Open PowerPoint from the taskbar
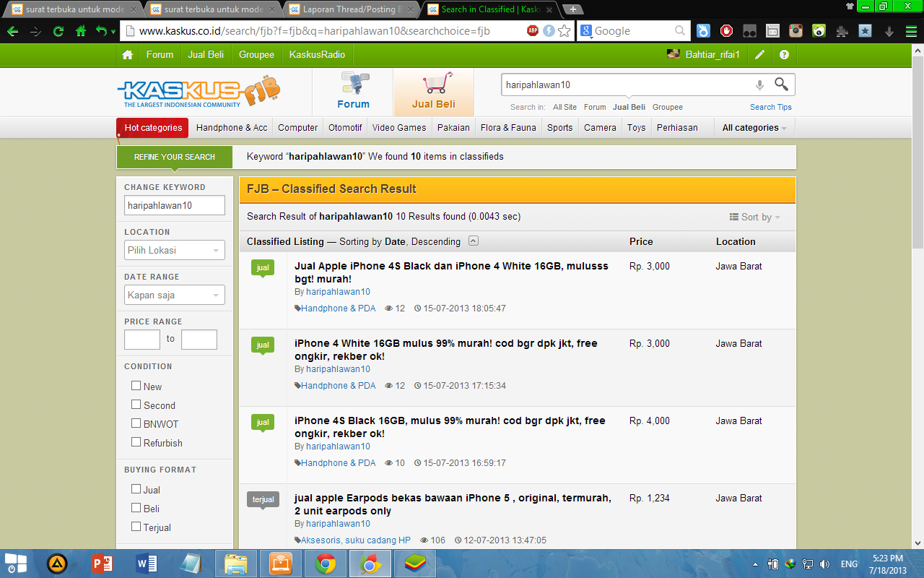924x578 pixels. [x=102, y=563]
